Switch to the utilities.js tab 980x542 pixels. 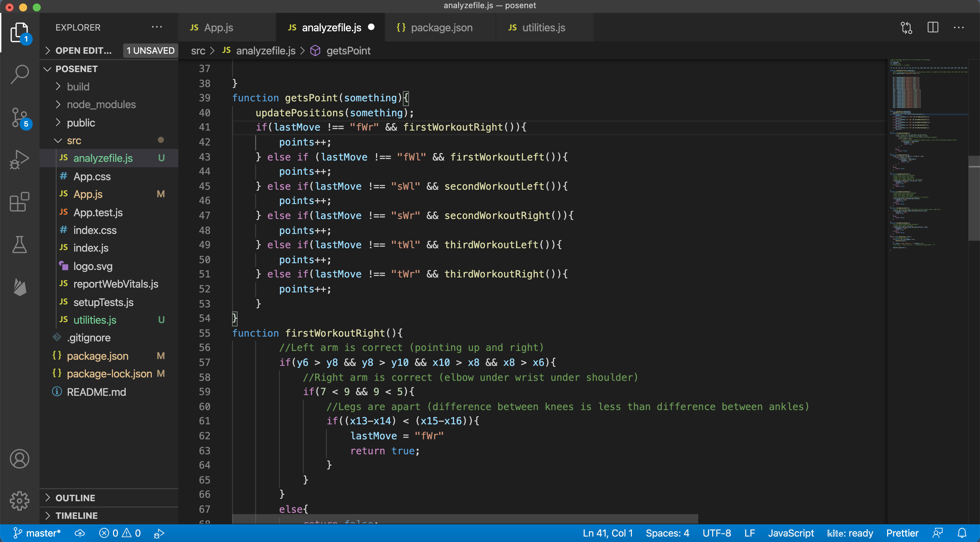tap(543, 27)
